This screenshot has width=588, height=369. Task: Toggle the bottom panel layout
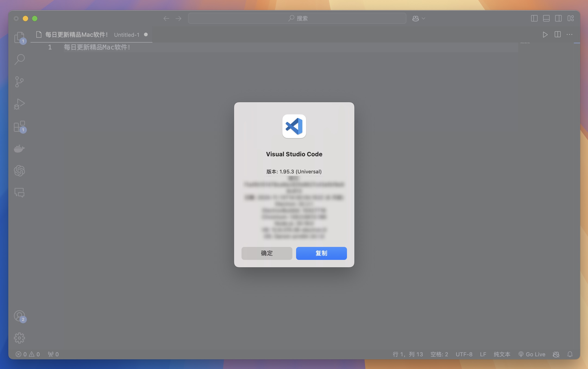coord(546,18)
